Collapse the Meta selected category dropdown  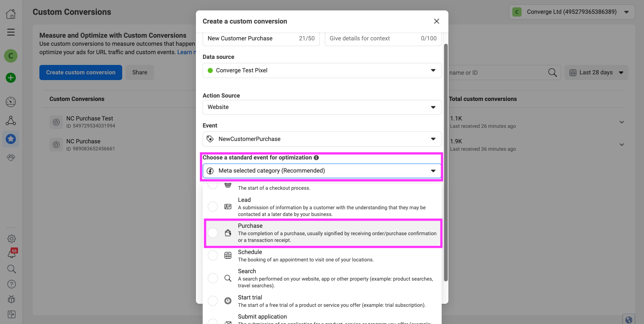(322, 171)
